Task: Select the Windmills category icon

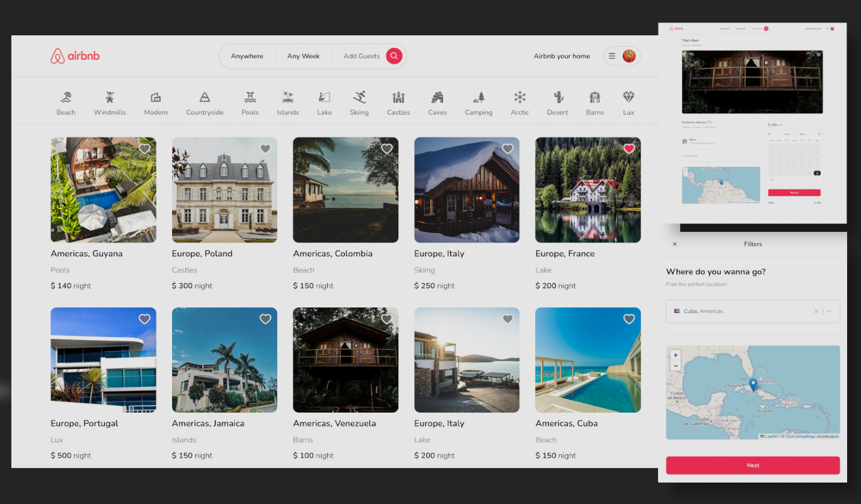Action: [x=110, y=97]
